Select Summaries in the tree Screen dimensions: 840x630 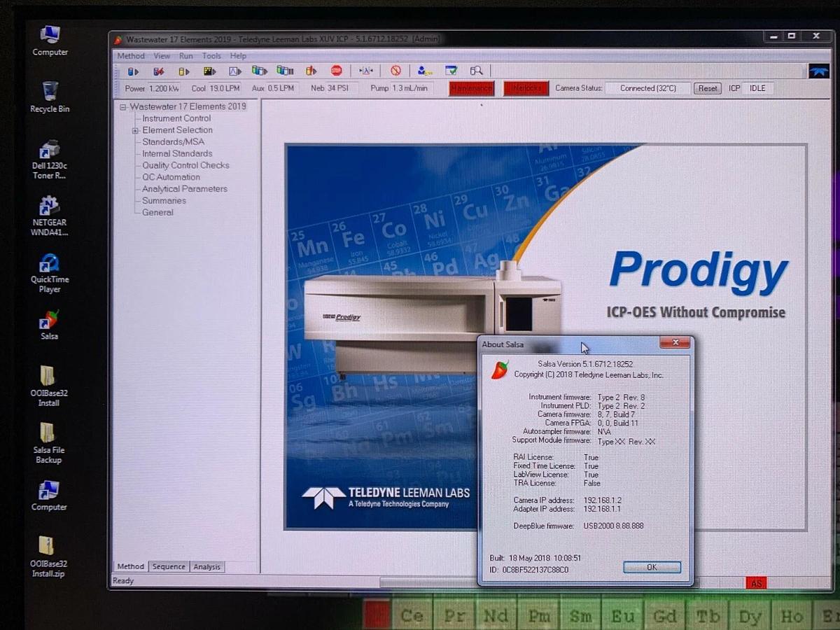tap(164, 201)
